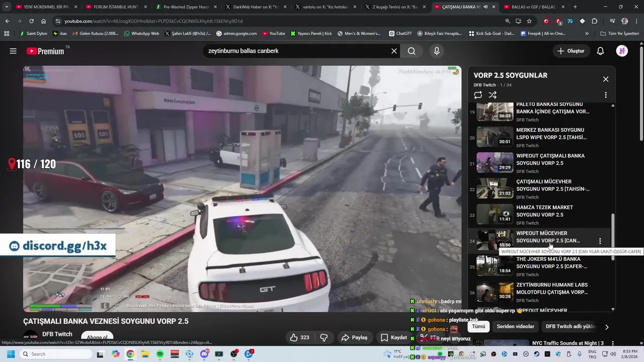
Task: Open Windows Start menu
Action: 11,354
